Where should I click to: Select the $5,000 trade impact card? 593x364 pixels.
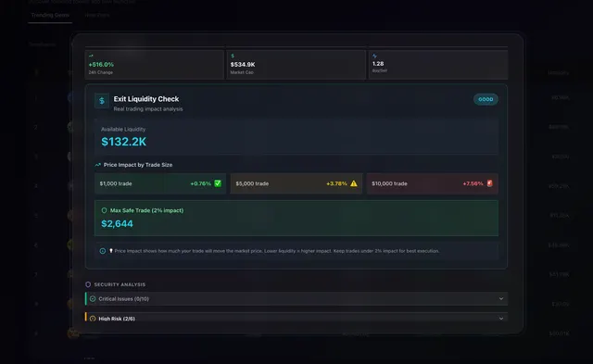[296, 183]
